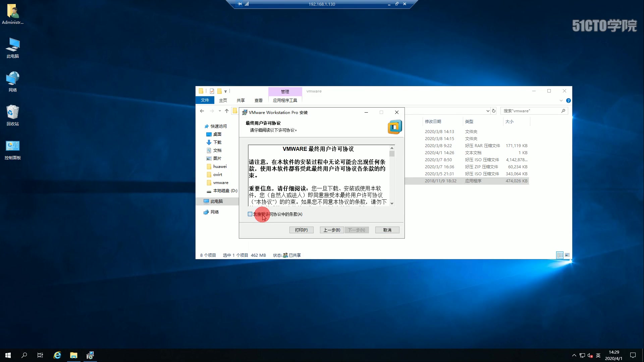Select 图片 in navigation pane
644x362 pixels.
(217, 159)
